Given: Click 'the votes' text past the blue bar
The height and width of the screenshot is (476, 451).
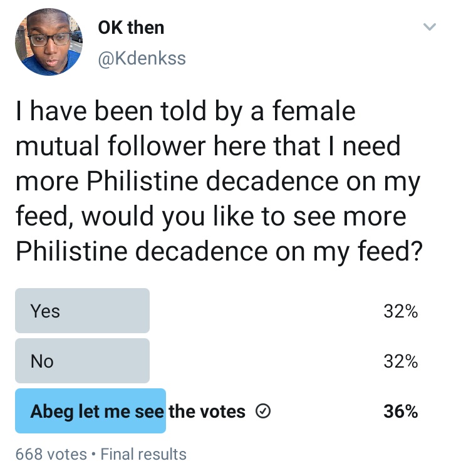Looking at the screenshot, I should tap(207, 411).
